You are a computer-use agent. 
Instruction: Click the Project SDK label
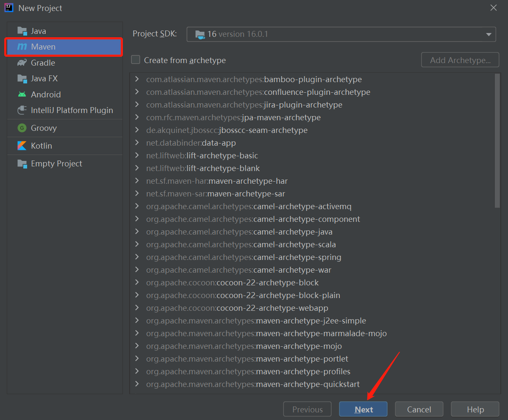(155, 34)
